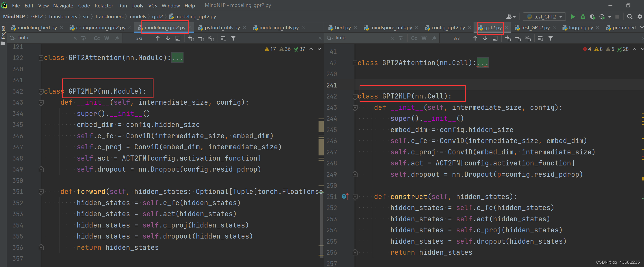Click the 4 errors indicator in right editor
This screenshot has width=644, height=267.
tap(587, 49)
